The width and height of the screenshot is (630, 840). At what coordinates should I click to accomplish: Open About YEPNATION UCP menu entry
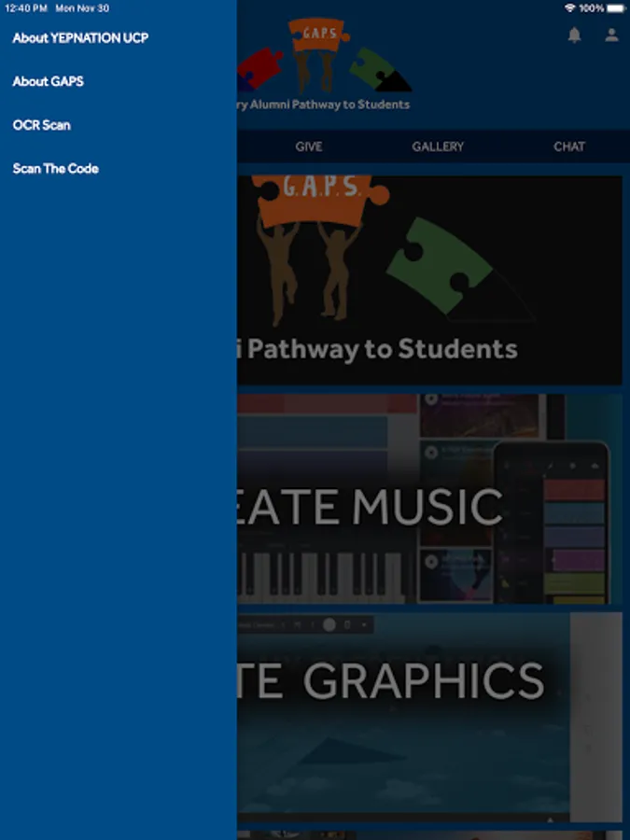tap(80, 38)
